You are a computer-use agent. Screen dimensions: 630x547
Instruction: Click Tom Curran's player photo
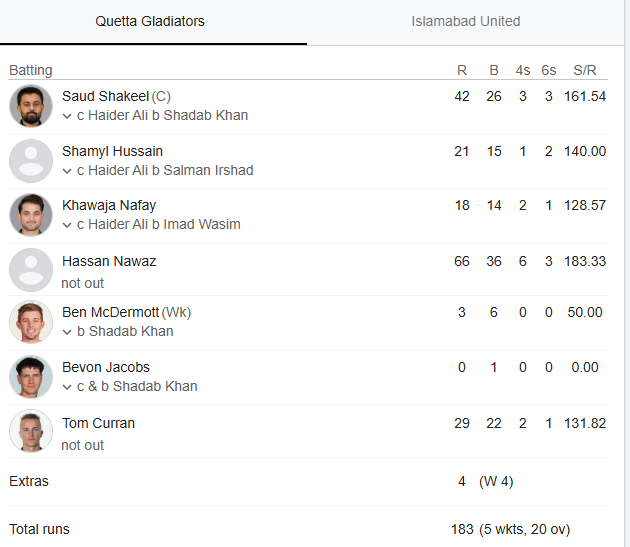coord(31,432)
